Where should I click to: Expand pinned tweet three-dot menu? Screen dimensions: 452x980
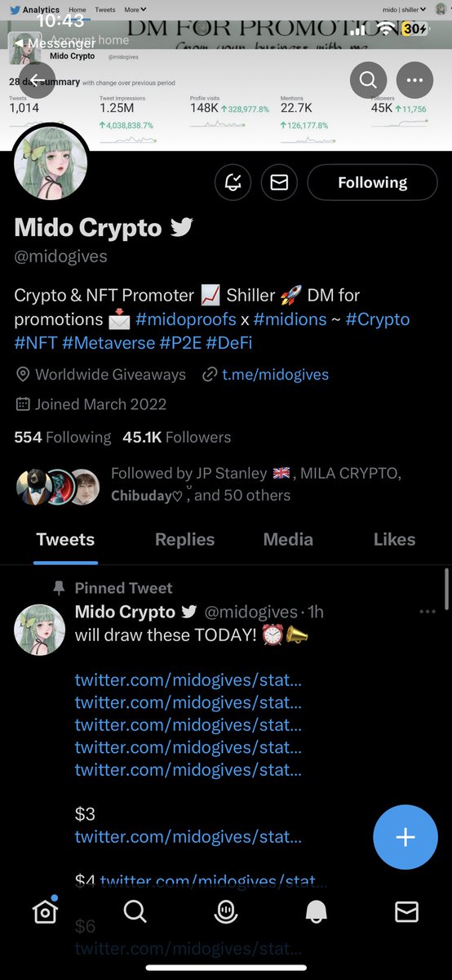click(x=428, y=612)
